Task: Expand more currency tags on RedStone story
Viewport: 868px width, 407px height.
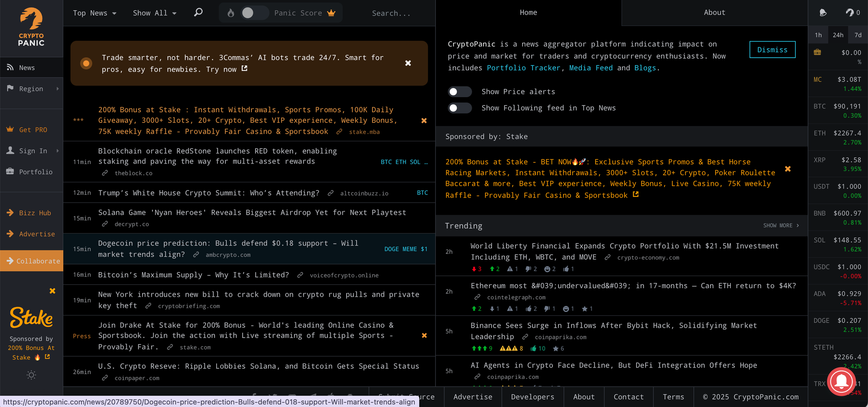Action: tap(426, 162)
